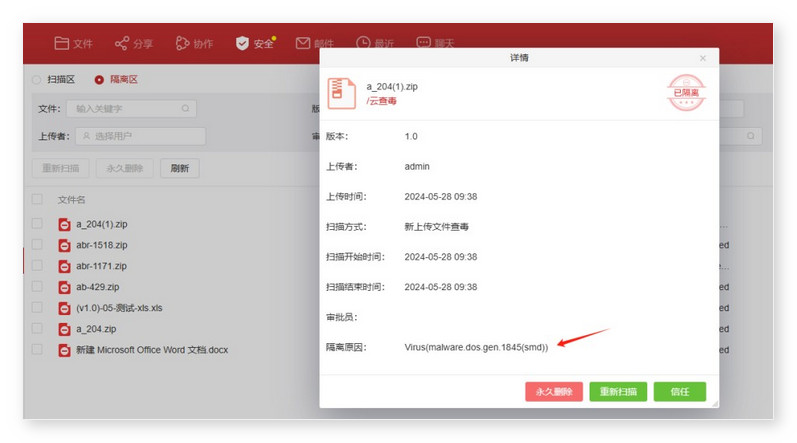The image size is (797, 443).
Task: Toggle the select-all checkbox beside 文件名
Action: (37, 199)
